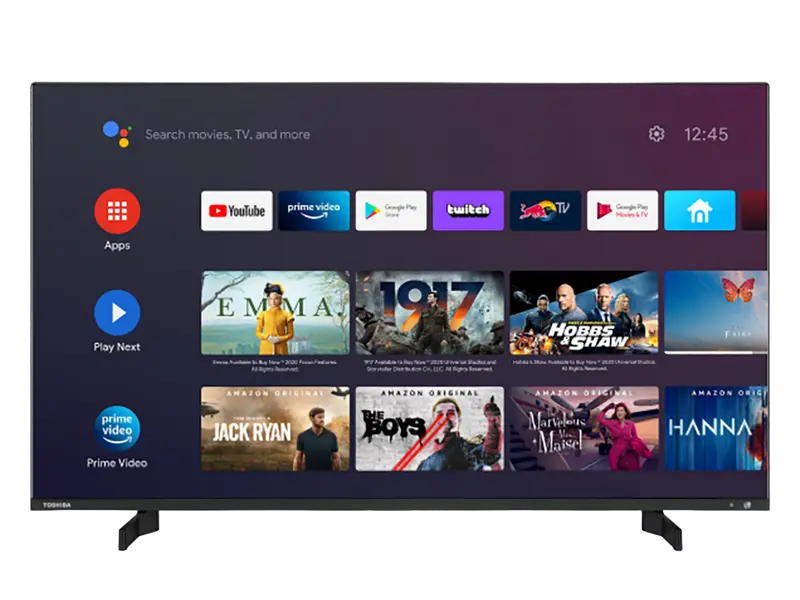Screen dimensions: 800x600
Task: Open the Google Play Store tile
Action: tap(391, 211)
